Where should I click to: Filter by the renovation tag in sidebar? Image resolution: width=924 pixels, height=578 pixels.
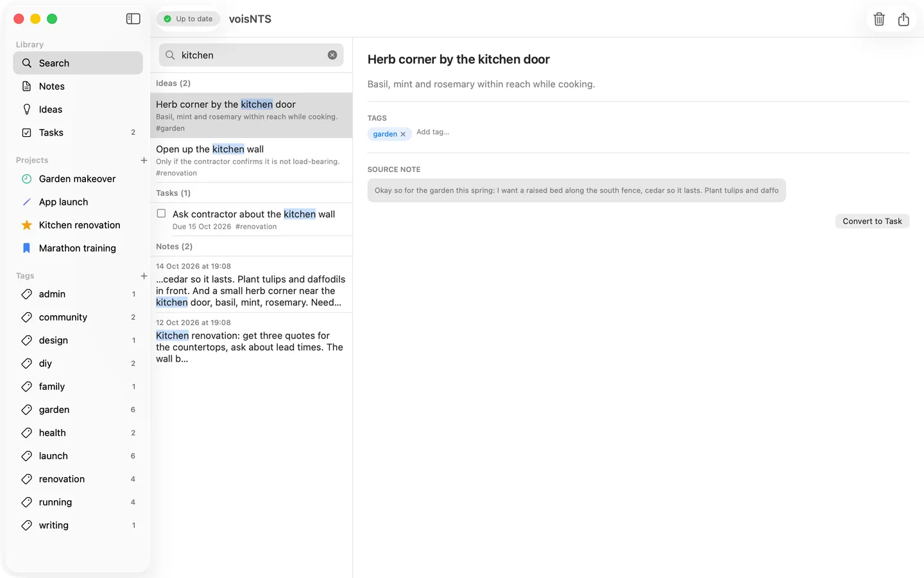pyautogui.click(x=78, y=479)
